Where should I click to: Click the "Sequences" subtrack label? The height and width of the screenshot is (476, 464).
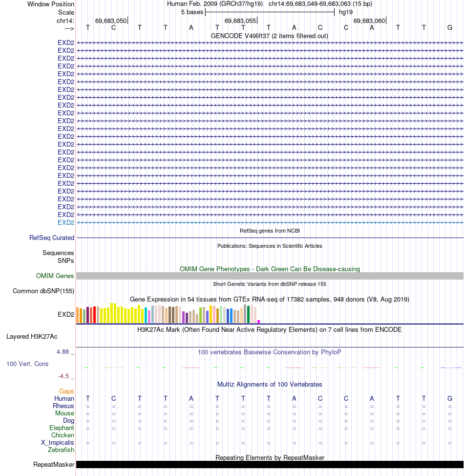(58, 253)
